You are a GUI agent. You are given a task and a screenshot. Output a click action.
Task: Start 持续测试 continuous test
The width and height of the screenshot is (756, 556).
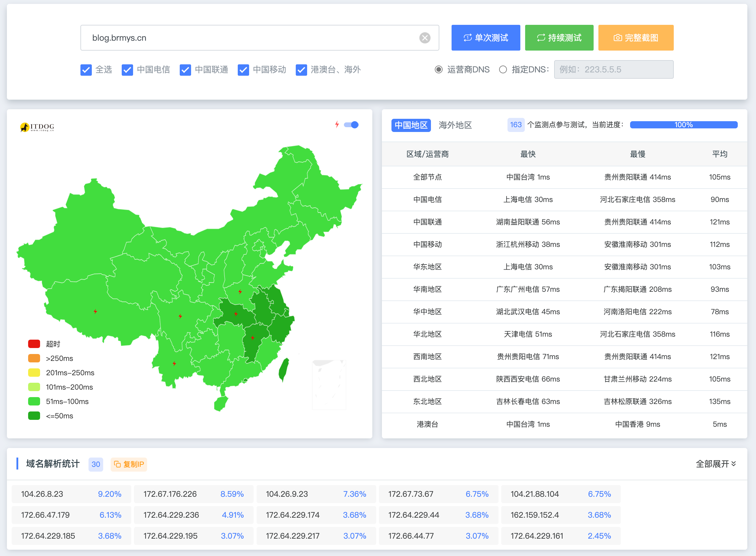pyautogui.click(x=559, y=38)
